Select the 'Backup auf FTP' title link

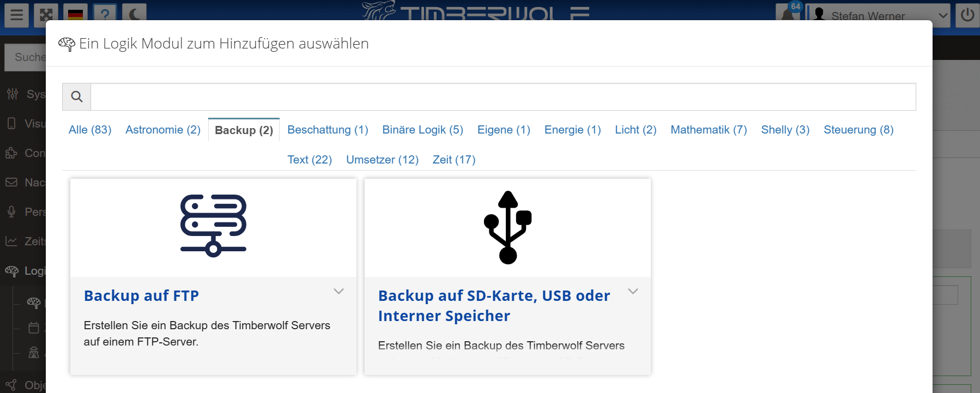tap(141, 296)
